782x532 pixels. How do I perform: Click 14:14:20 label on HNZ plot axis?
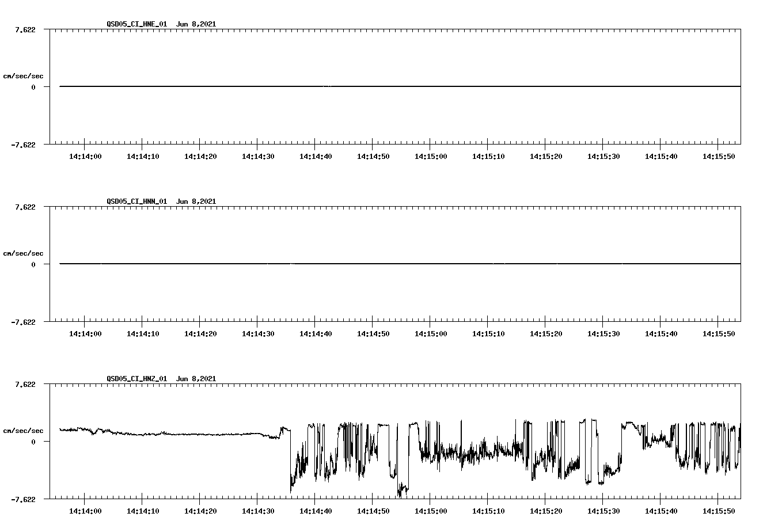[x=200, y=511]
